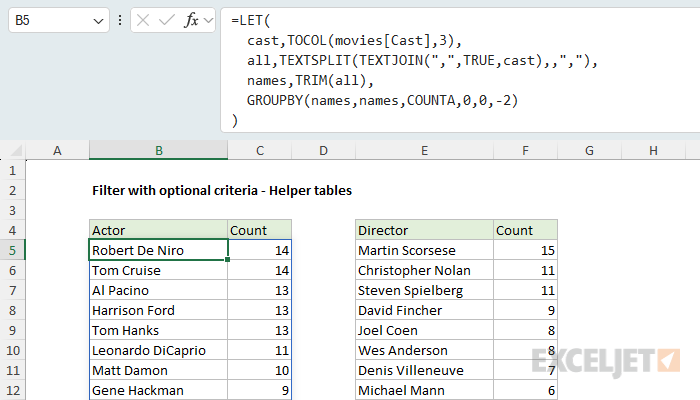The image size is (700, 400).
Task: Open the Insert Function fx icon
Action: (x=191, y=20)
